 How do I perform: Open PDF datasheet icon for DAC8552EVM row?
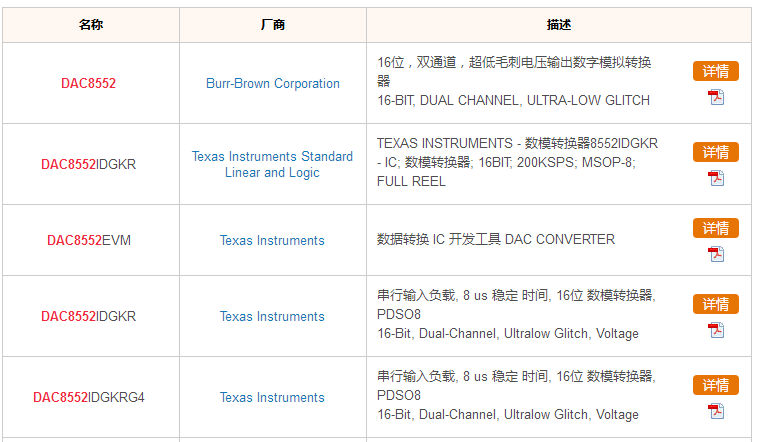[716, 254]
